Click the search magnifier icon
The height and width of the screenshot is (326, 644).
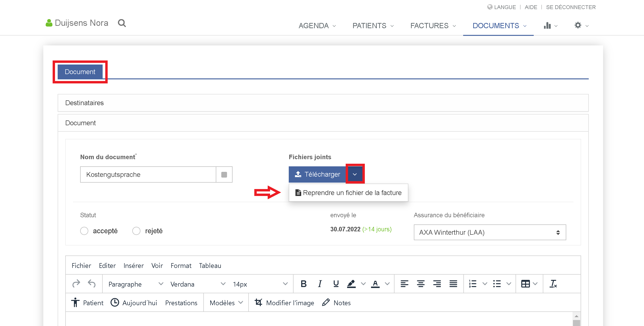coord(122,23)
